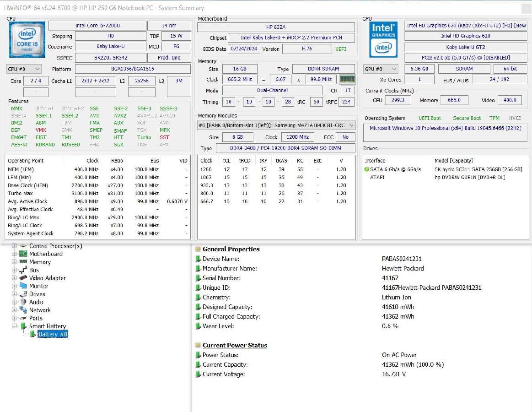The image size is (532, 412).
Task: Click the Dual-Channel mode field
Action: pyautogui.click(x=272, y=90)
